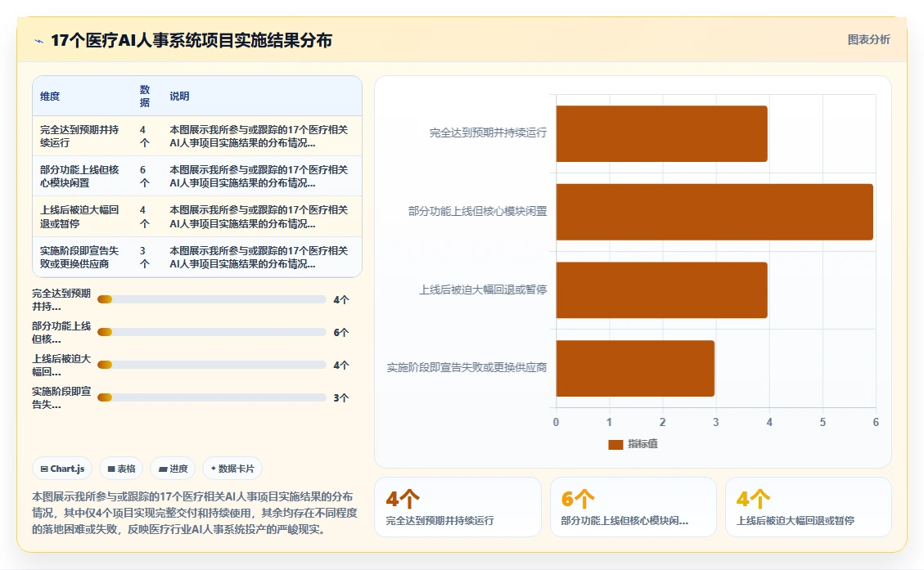Click the small icon beside the title
Viewport: 924px width, 570px height.
tap(39, 41)
